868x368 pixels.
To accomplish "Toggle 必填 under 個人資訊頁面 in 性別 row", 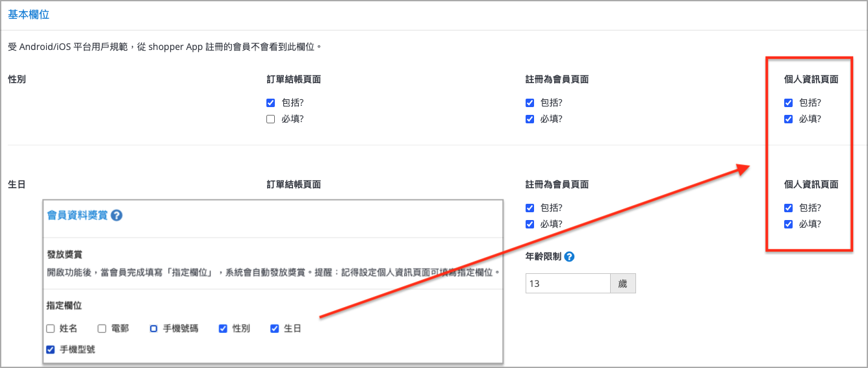I will click(789, 119).
